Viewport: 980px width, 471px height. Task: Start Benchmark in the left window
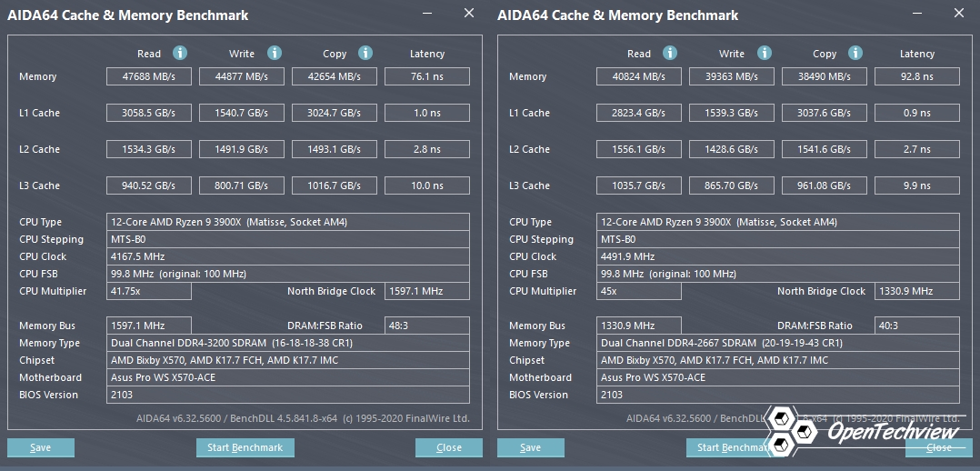tap(245, 448)
